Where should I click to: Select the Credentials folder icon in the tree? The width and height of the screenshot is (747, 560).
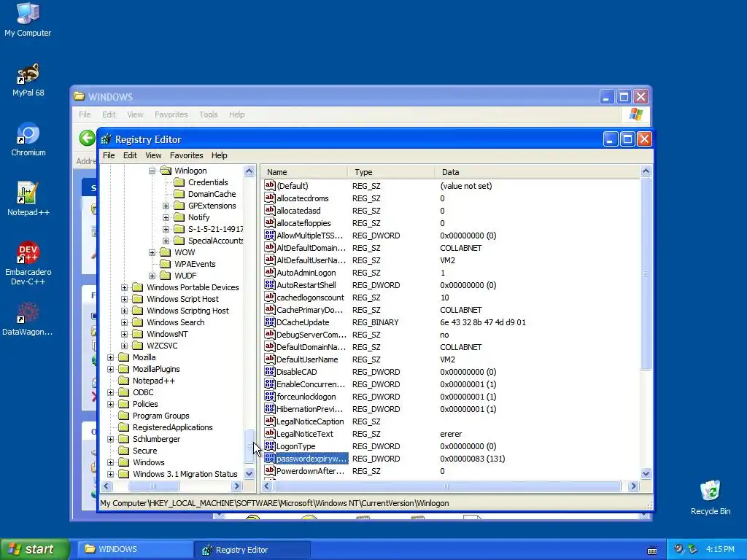179,182
